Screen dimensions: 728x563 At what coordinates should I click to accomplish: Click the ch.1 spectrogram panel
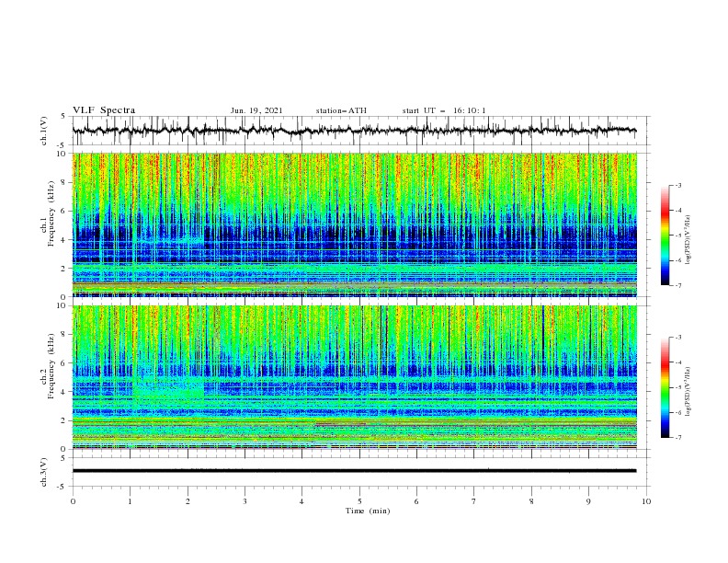point(354,224)
